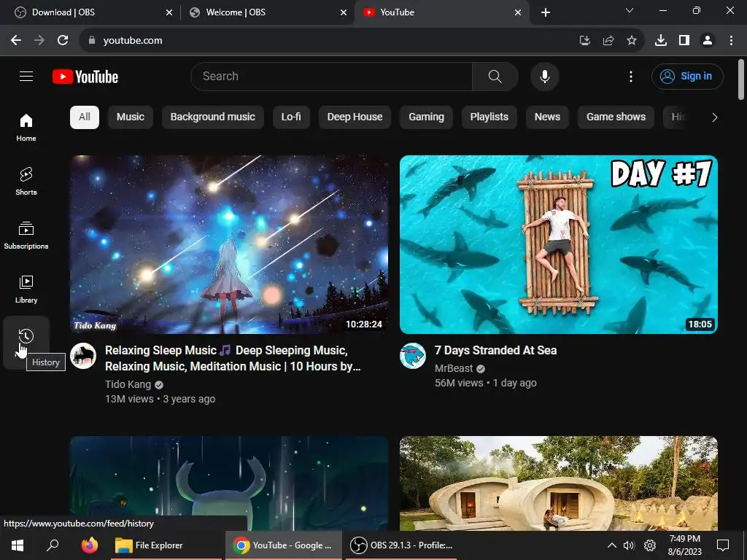Open the concrete dome houses thumbnail

point(558,483)
